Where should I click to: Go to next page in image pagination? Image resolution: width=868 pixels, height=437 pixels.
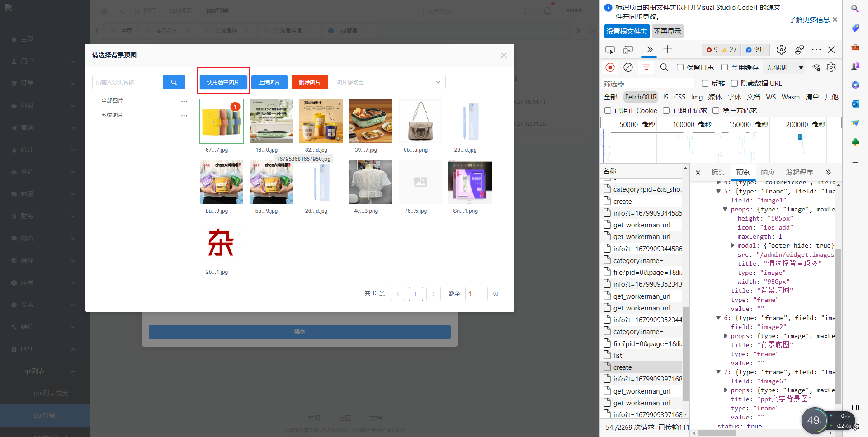433,294
